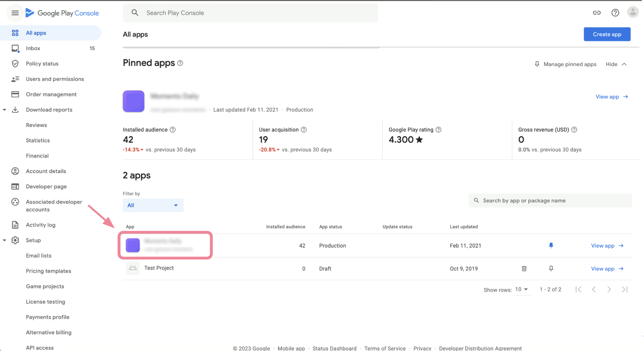
Task: Show Installed audience info tooltip icon
Action: point(173,130)
